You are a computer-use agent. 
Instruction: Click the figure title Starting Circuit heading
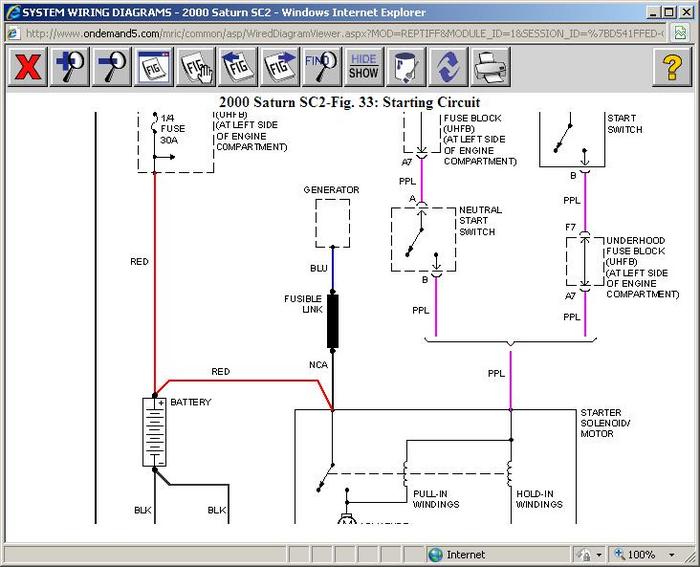pos(350,102)
